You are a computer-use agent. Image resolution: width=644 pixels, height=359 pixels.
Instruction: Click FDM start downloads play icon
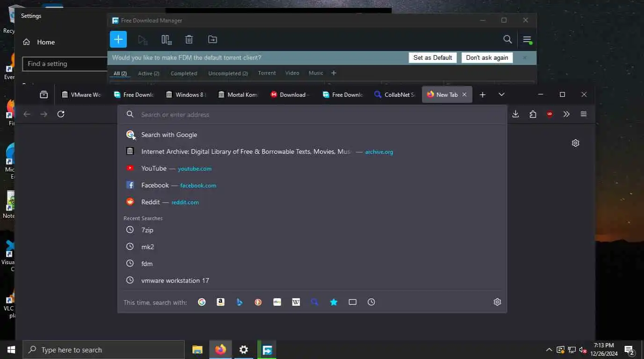coord(143,40)
